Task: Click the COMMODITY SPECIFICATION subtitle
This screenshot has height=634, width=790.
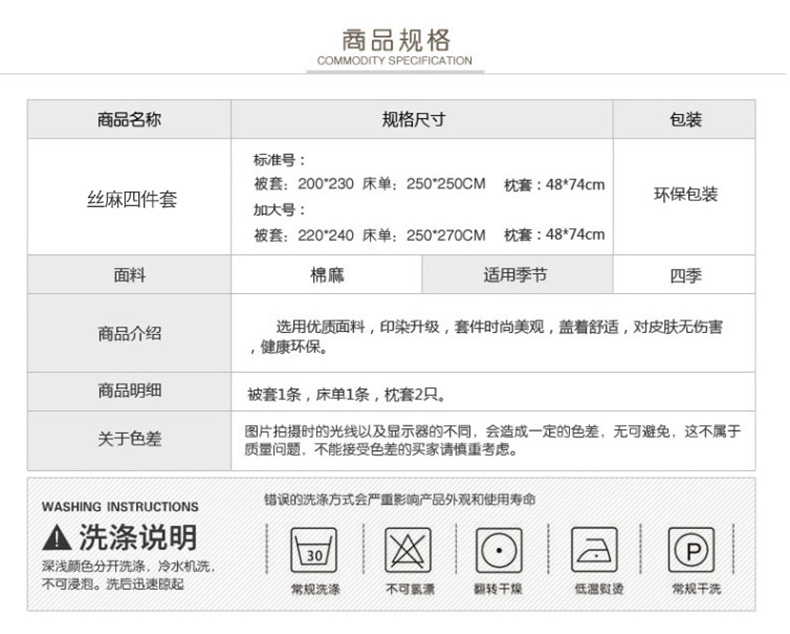Action: pyautogui.click(x=395, y=61)
